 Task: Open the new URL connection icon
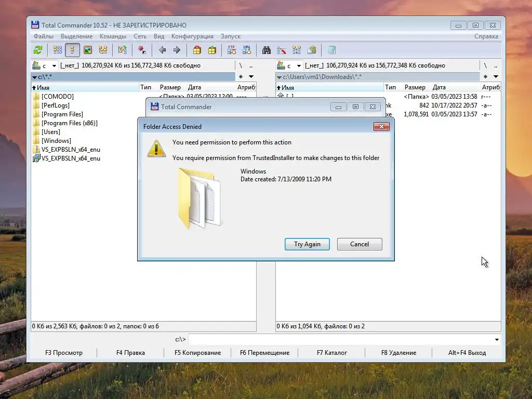click(247, 50)
